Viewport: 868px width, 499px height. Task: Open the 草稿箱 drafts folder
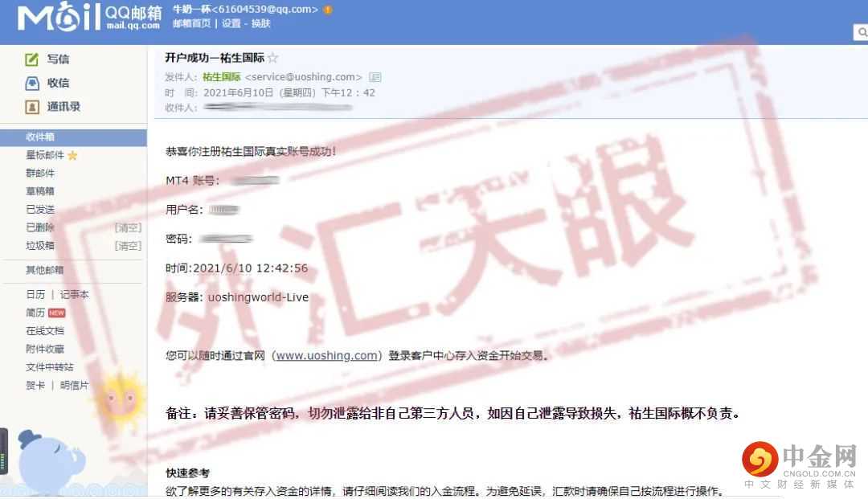click(x=40, y=191)
